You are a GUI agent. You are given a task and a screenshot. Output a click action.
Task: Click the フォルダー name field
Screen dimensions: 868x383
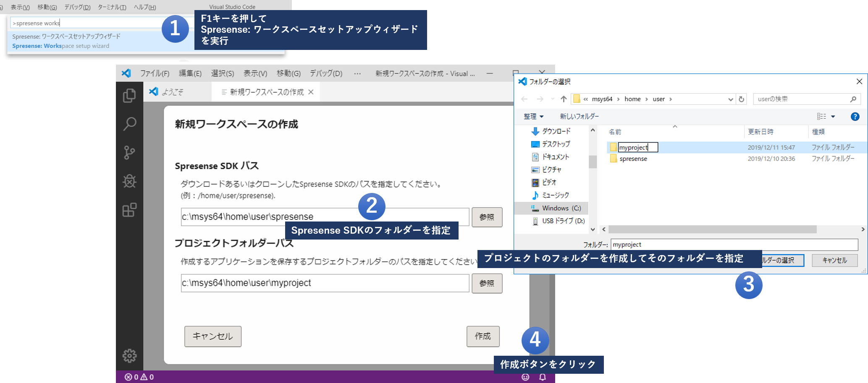734,245
